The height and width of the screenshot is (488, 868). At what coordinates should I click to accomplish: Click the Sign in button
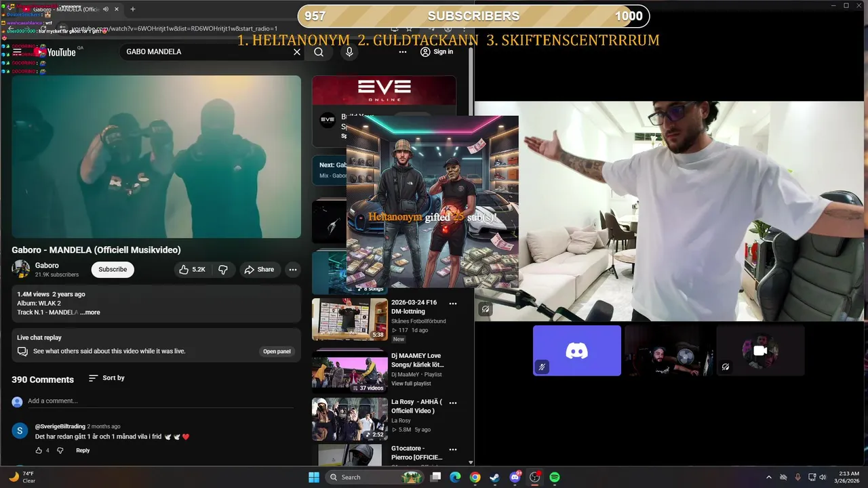(437, 52)
